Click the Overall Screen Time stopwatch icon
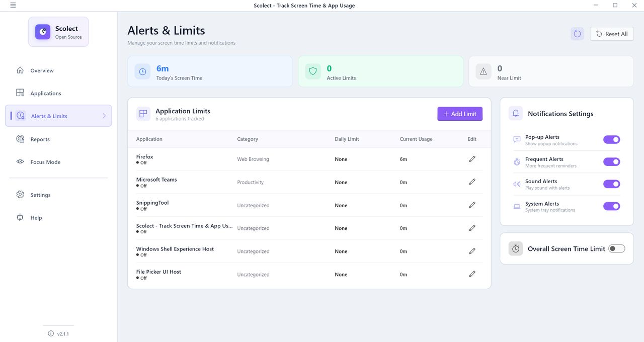The width and height of the screenshot is (644, 342). 516,248
